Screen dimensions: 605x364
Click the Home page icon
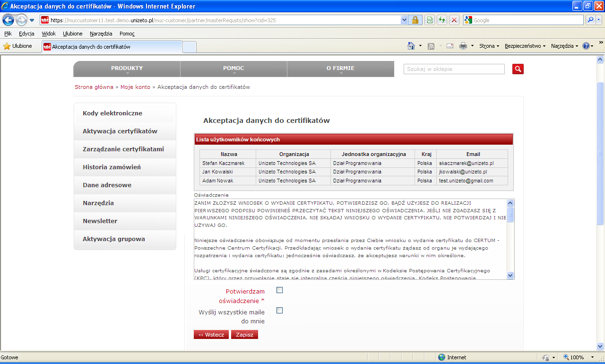pyautogui.click(x=411, y=46)
